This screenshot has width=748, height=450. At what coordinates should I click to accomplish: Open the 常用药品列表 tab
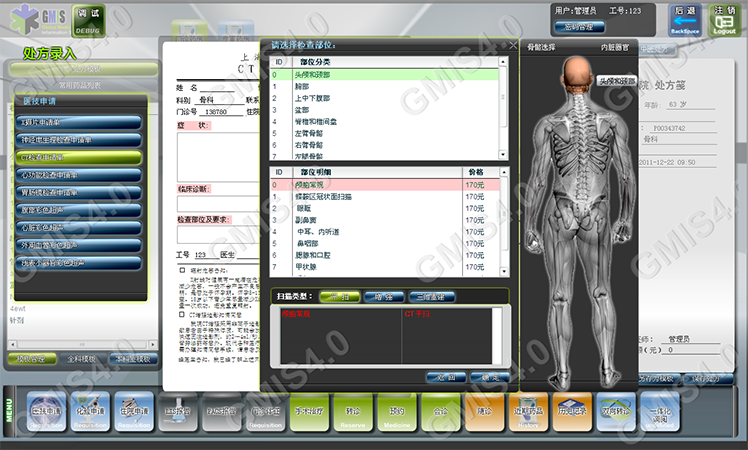click(x=80, y=85)
